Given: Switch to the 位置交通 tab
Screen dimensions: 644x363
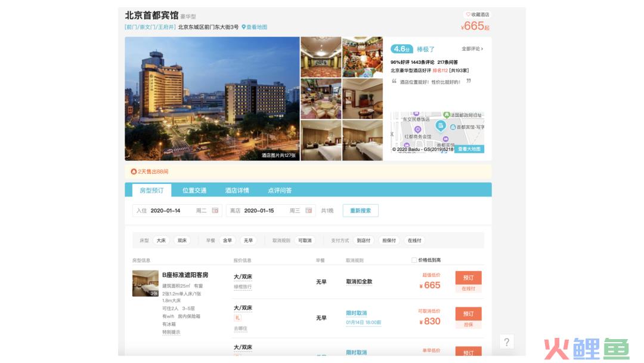Looking at the screenshot, I should [194, 190].
